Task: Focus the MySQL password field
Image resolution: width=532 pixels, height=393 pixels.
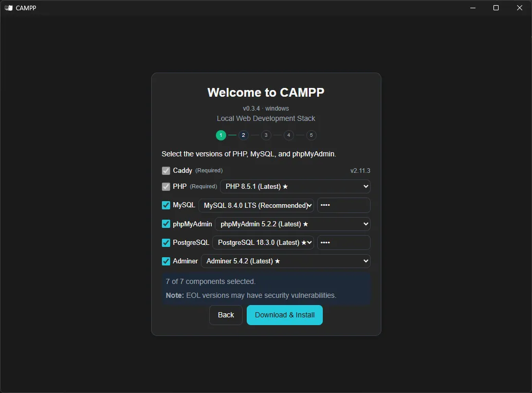Action: [344, 205]
